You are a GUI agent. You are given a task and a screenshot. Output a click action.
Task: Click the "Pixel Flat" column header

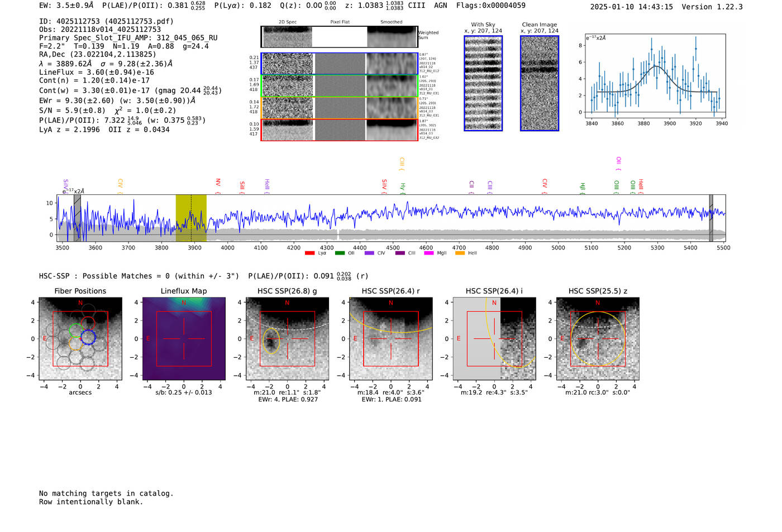coord(340,22)
